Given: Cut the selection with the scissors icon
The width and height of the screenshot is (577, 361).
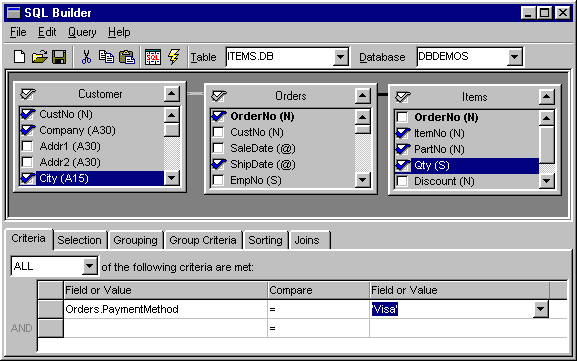Looking at the screenshot, I should tap(86, 57).
